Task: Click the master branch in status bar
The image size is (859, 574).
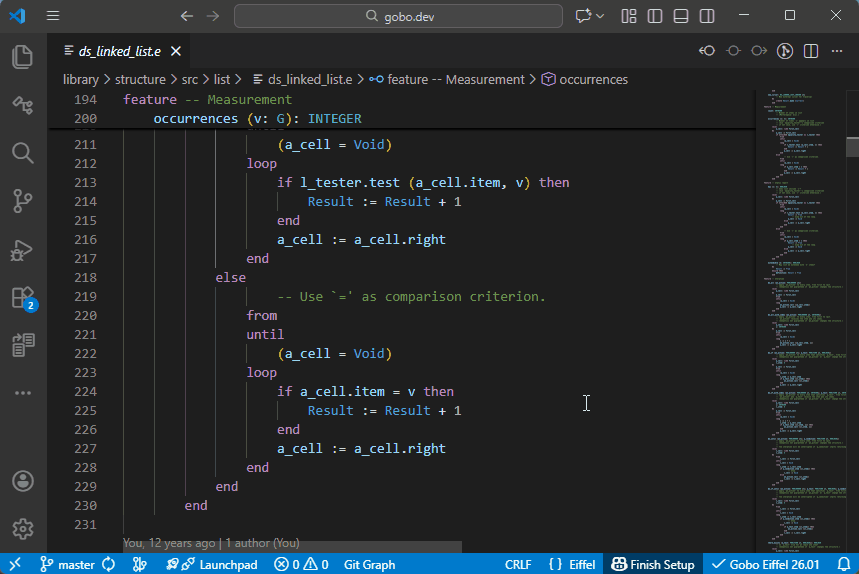Action: pos(68,565)
